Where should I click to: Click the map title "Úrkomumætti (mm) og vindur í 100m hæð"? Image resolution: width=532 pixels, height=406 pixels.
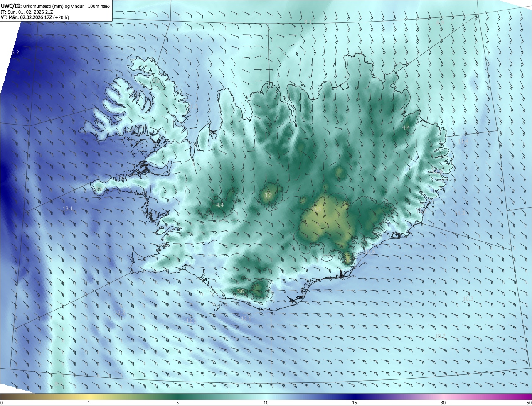pyautogui.click(x=66, y=5)
